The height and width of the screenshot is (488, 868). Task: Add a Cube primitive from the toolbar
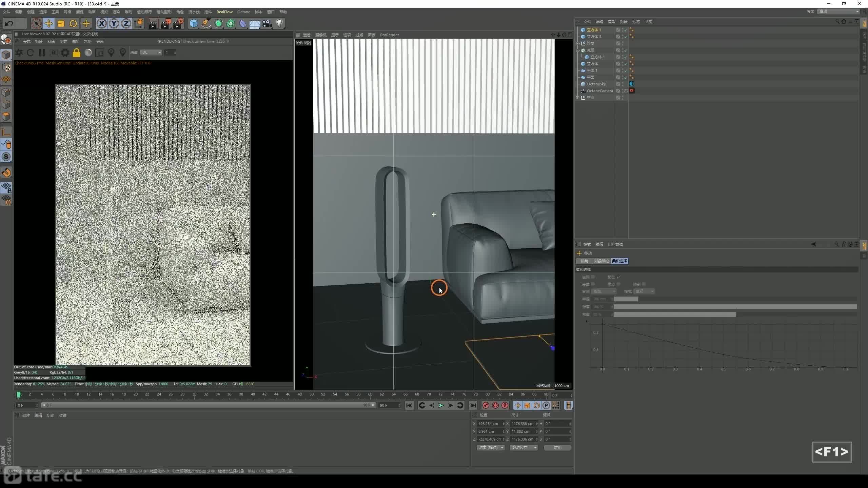point(194,23)
